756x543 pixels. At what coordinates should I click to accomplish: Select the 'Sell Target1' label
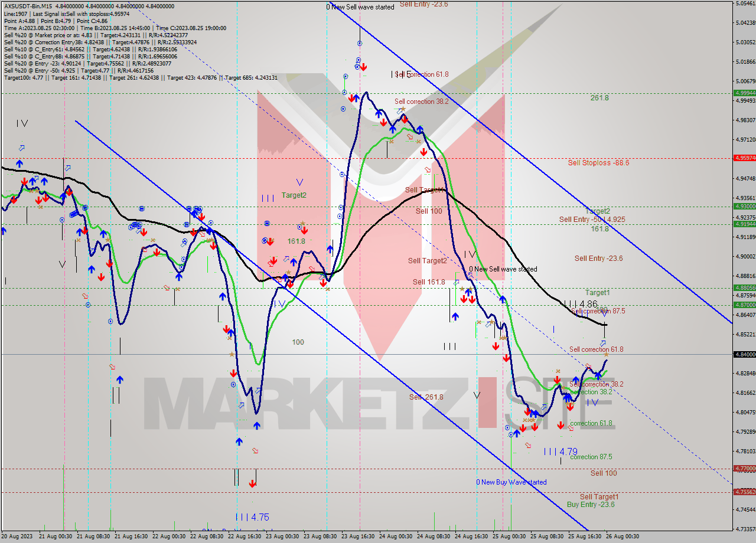[599, 496]
